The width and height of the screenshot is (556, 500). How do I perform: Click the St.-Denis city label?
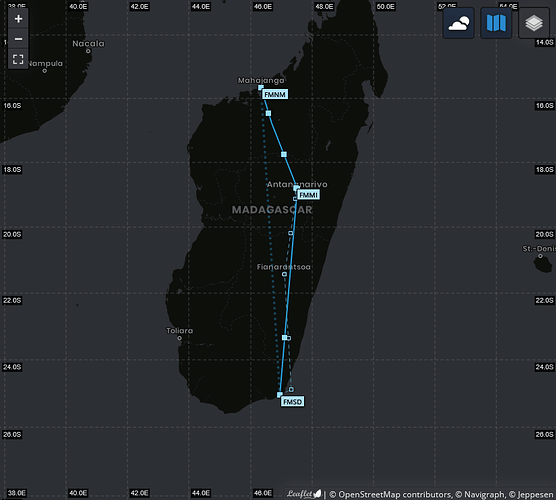[x=539, y=249]
